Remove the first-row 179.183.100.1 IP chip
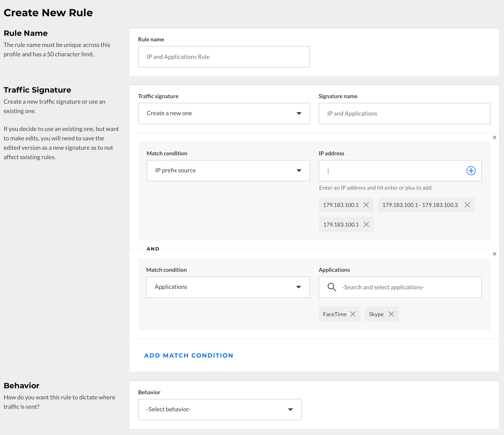The width and height of the screenshot is (504, 435). pyautogui.click(x=366, y=205)
